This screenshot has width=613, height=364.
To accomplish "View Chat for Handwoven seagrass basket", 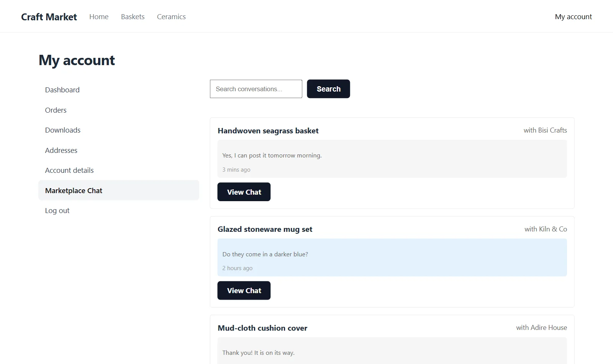I will [244, 192].
